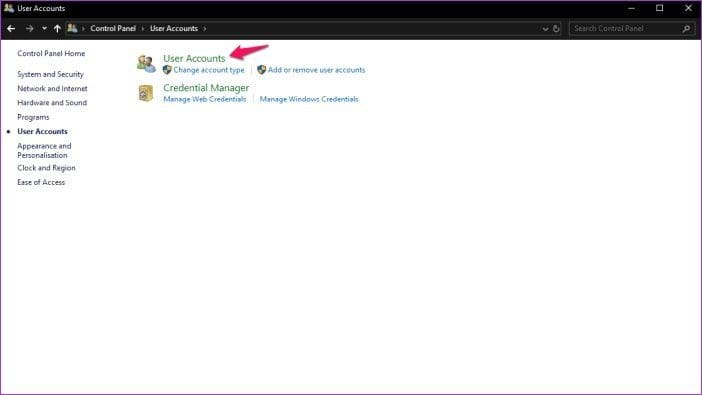Open Add or remove user accounts
This screenshot has height=395, width=702.
317,70
